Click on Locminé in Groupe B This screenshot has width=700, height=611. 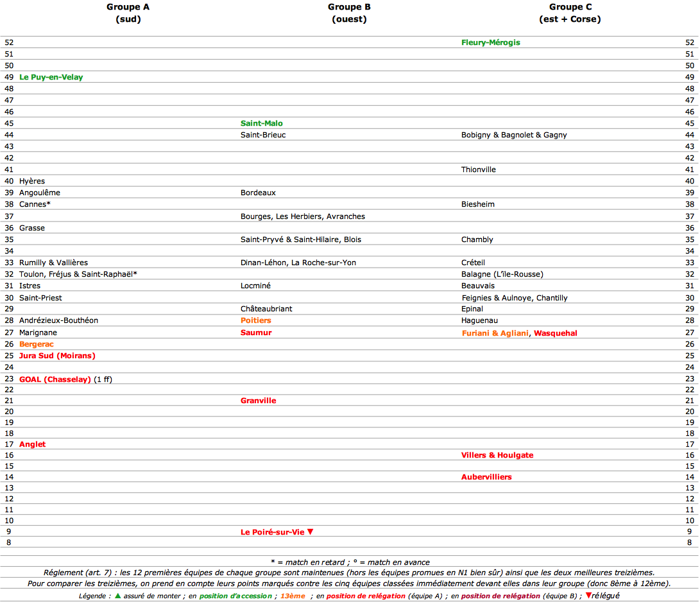pyautogui.click(x=255, y=286)
